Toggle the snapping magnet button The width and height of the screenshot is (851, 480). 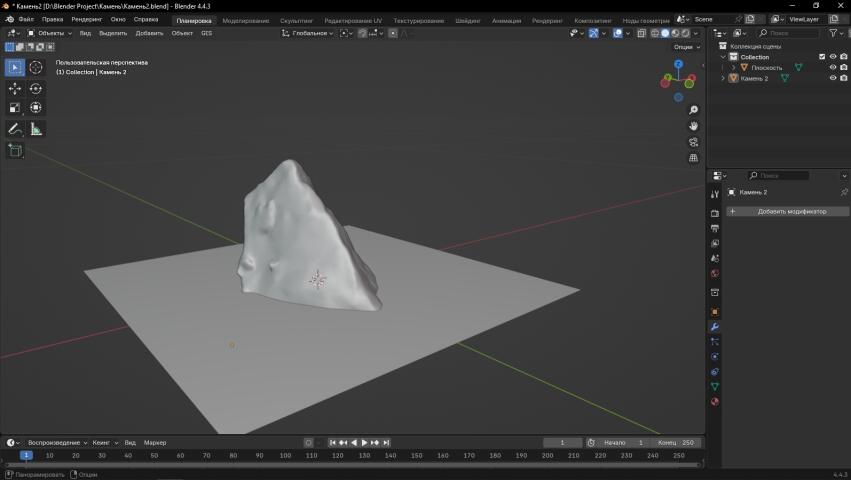362,33
